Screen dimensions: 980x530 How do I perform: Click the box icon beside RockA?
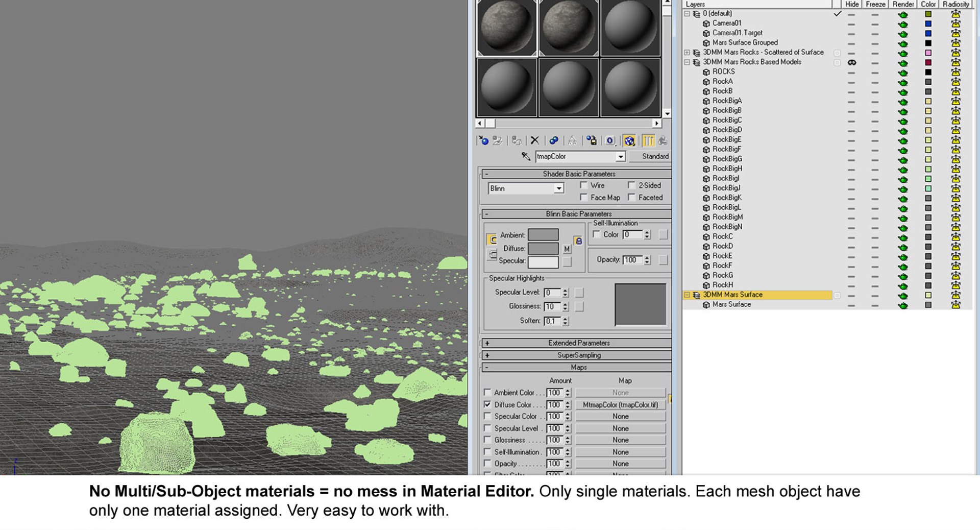tap(706, 82)
